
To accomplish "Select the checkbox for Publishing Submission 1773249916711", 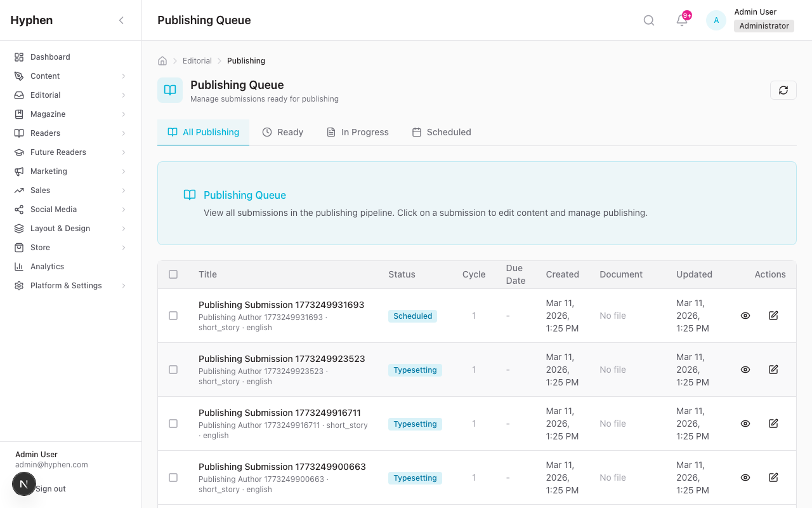I will 173,423.
